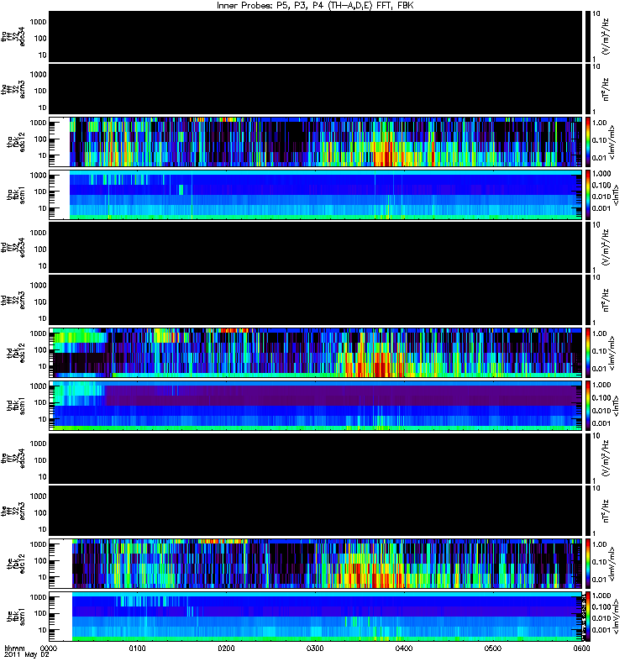Viewport: 630px width, 672px height.
Task: Select the black the fff 32 edc34 panel
Action: tap(316, 458)
